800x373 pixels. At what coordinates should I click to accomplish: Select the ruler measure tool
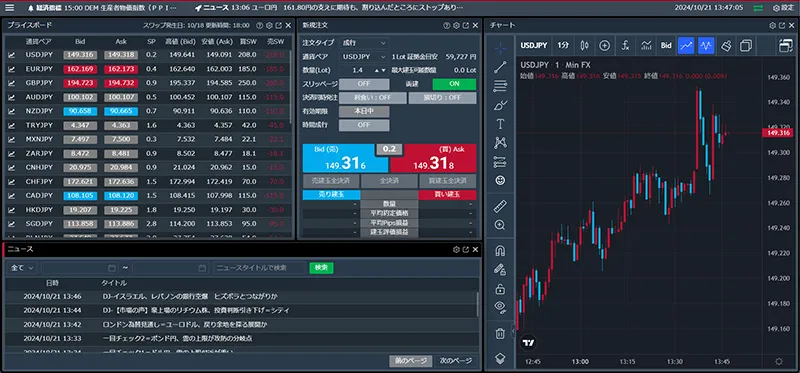pos(501,206)
